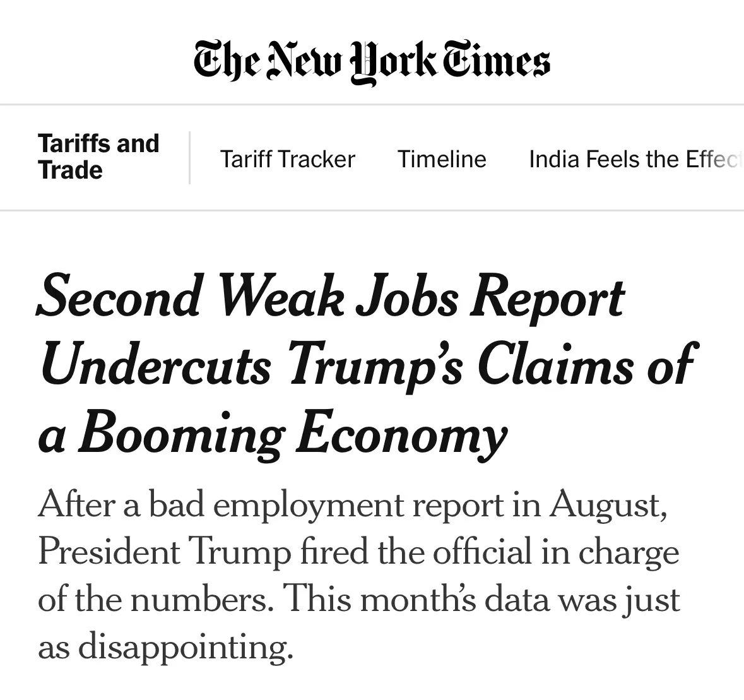Click "official in charge" in the summary

click(555, 552)
